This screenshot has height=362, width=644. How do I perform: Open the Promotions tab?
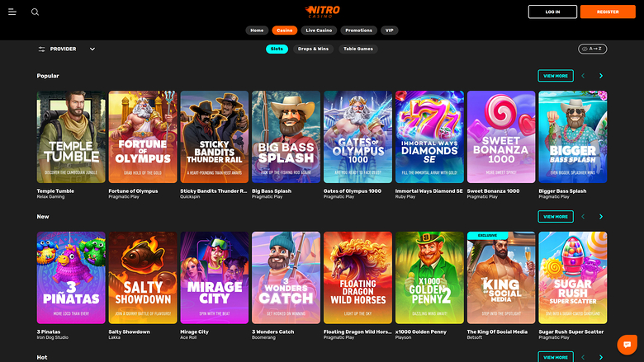click(x=358, y=31)
